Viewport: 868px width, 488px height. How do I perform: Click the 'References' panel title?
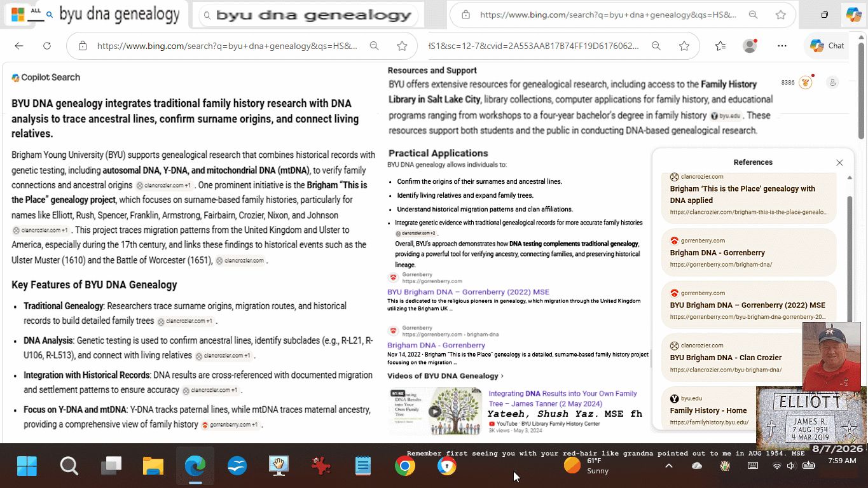point(753,162)
